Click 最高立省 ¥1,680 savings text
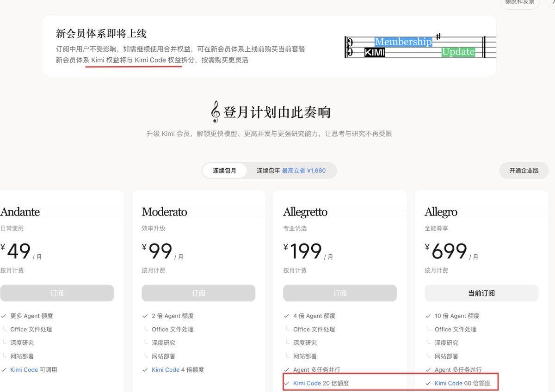The image size is (555, 392). tap(304, 171)
